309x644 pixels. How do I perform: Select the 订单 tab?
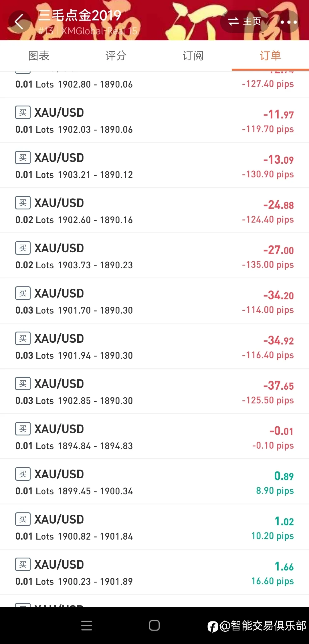coord(270,56)
